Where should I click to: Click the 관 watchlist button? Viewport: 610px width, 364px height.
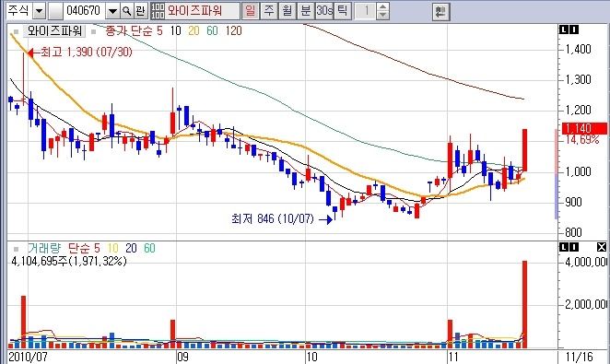[x=140, y=10]
